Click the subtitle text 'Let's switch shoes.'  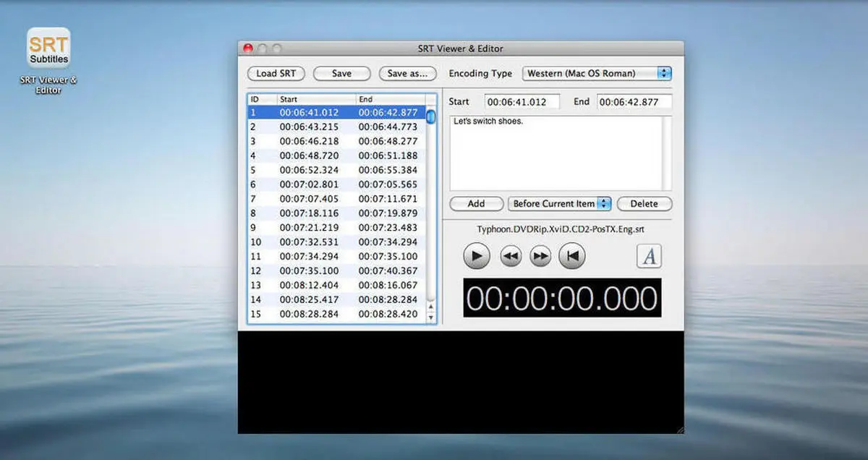click(x=488, y=122)
